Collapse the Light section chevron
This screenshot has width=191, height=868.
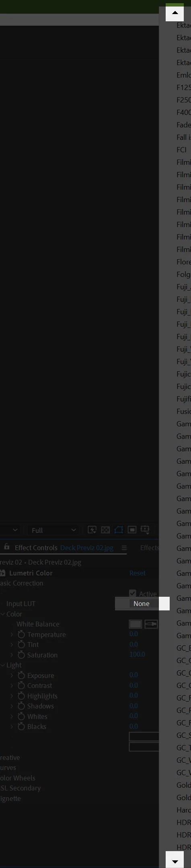click(x=3, y=665)
